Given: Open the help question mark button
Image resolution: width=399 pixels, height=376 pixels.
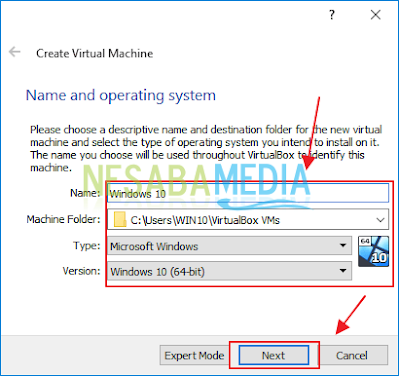Looking at the screenshot, I should 332,15.
